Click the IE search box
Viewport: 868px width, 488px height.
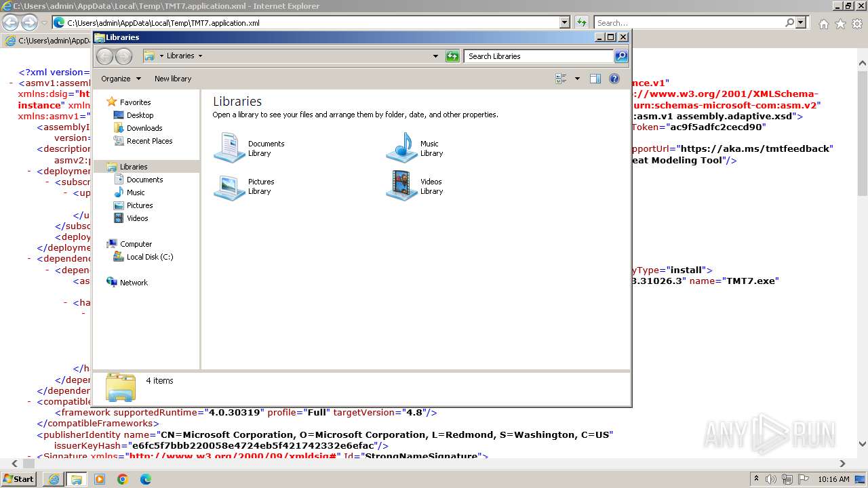click(x=689, y=23)
